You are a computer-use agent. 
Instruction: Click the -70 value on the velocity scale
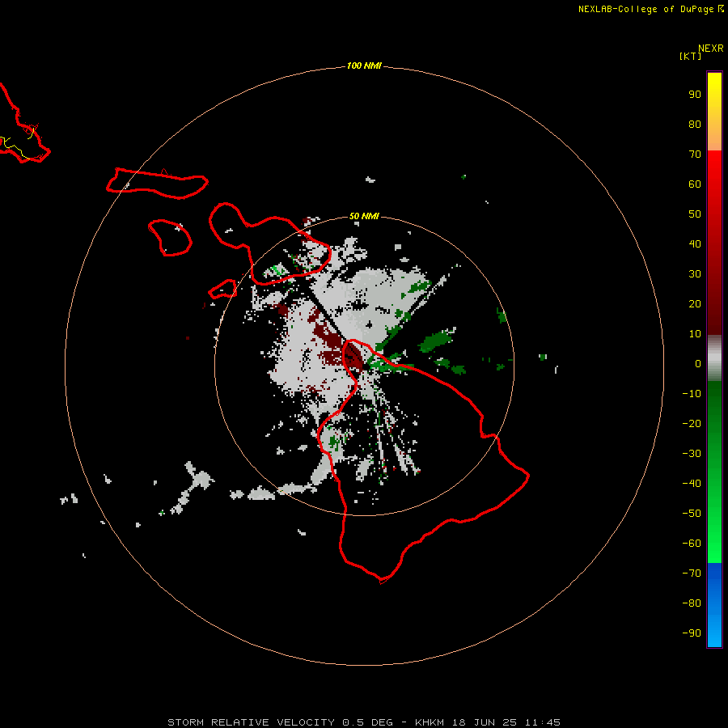[x=692, y=574]
